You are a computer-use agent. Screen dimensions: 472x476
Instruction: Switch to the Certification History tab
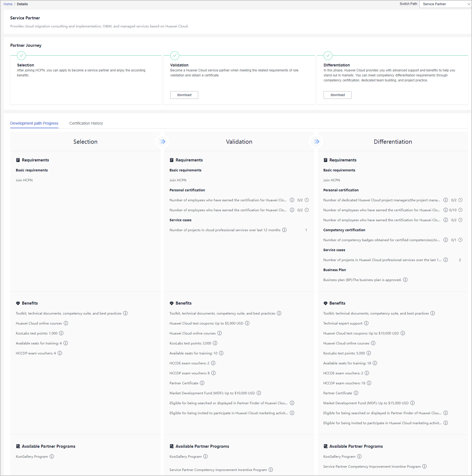click(x=86, y=123)
